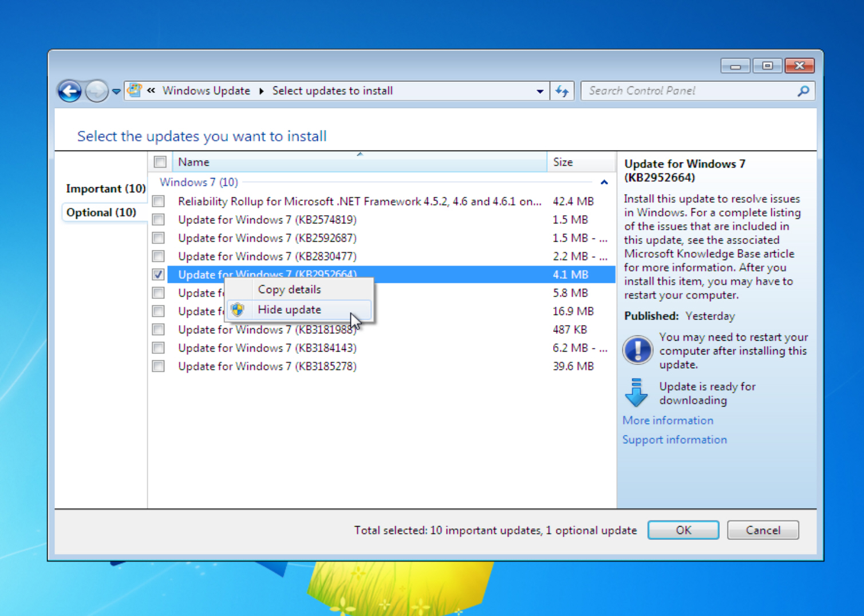Click the 39.6 MB size value
This screenshot has height=616, width=864.
573,366
